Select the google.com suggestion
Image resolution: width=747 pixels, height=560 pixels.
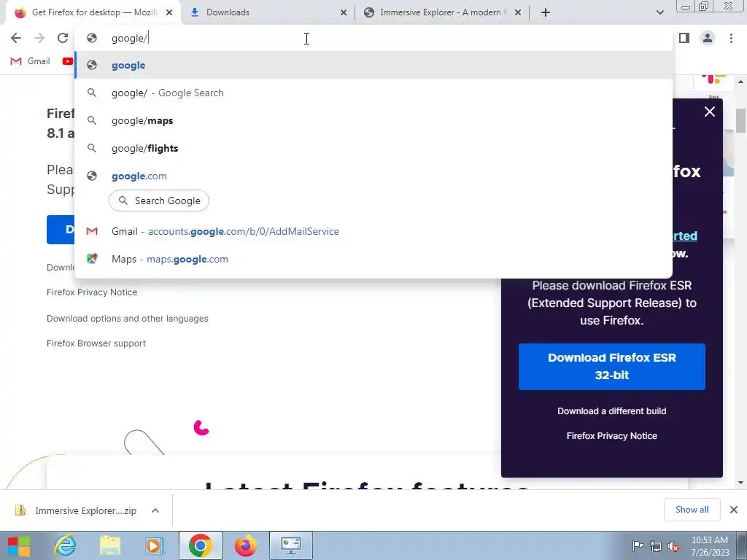point(373,176)
